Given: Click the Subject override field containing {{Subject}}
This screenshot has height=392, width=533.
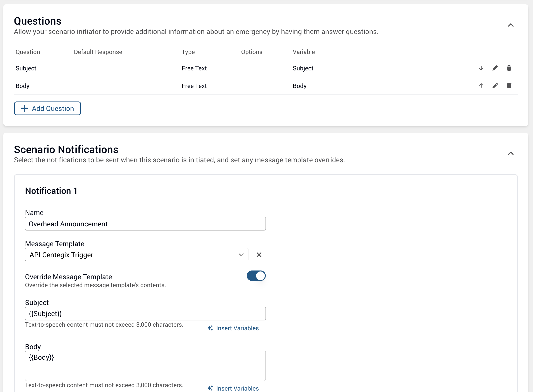Looking at the screenshot, I should [x=145, y=313].
